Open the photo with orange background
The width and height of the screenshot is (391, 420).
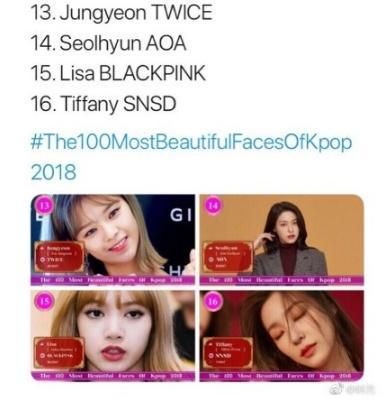click(x=282, y=240)
